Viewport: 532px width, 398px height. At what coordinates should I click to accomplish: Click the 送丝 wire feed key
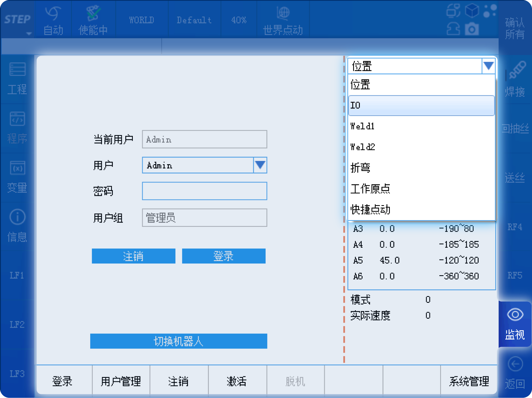pos(515,178)
